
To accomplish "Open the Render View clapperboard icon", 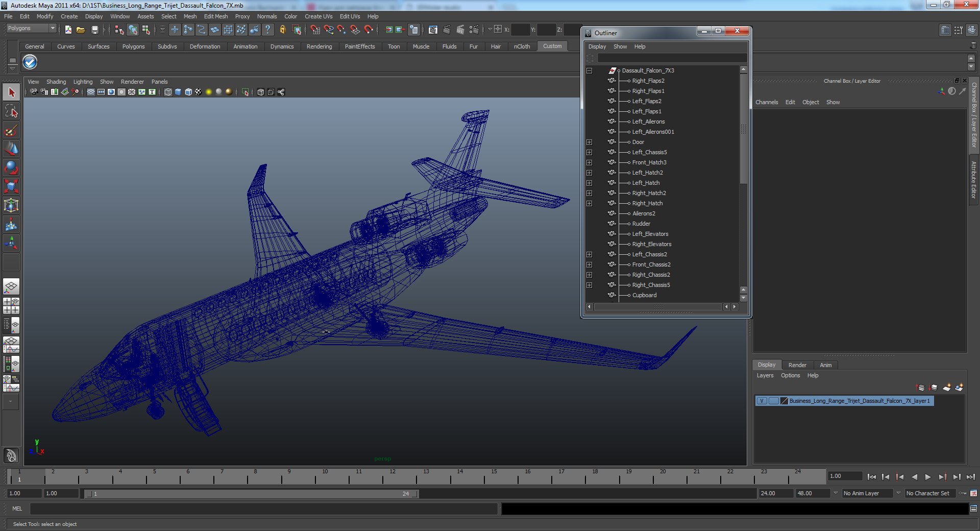I will point(433,30).
